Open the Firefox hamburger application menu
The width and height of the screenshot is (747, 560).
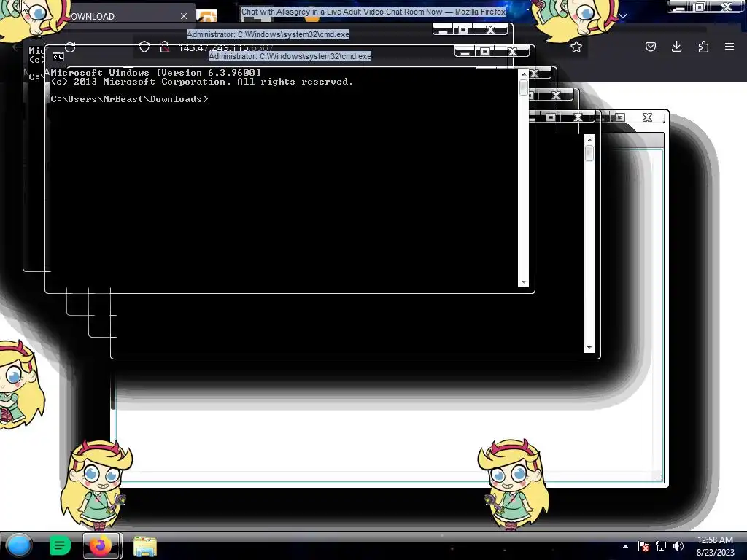(x=729, y=47)
